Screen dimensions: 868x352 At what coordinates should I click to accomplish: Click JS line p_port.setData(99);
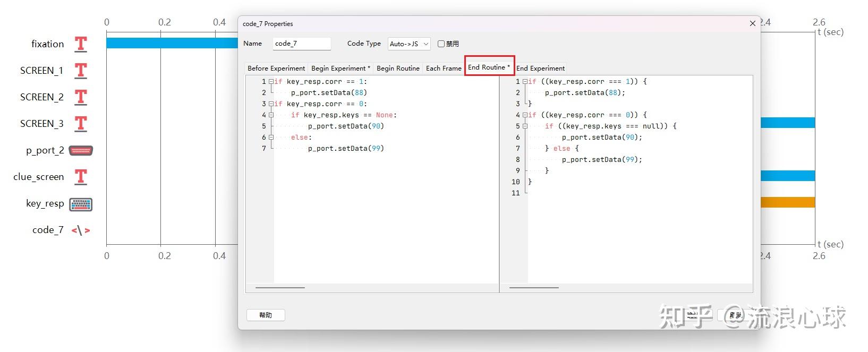[602, 160]
